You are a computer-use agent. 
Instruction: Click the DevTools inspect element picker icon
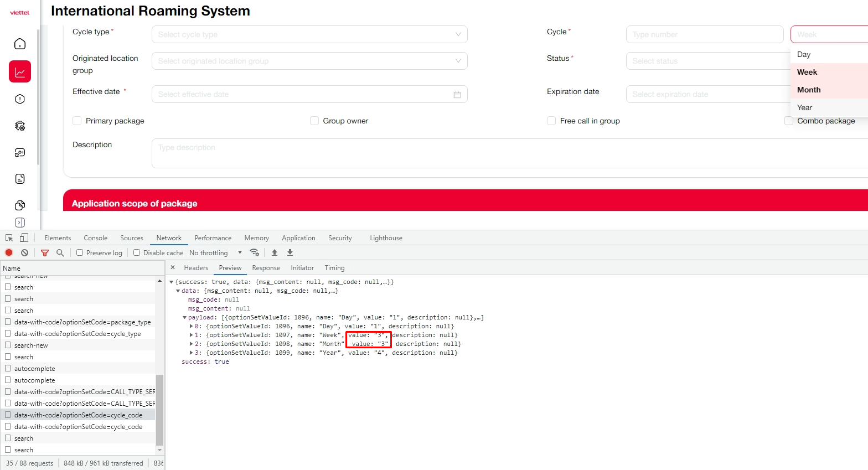[x=9, y=238]
